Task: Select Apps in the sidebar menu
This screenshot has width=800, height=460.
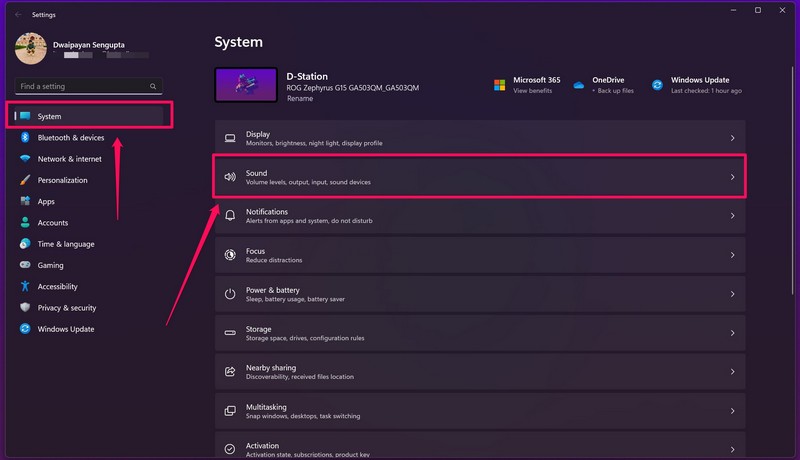Action: click(46, 201)
